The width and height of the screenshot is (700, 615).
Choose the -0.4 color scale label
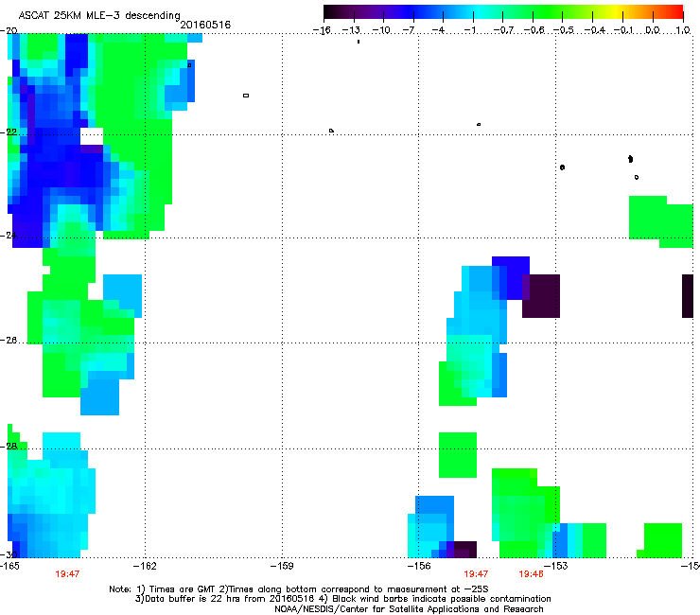(594, 30)
